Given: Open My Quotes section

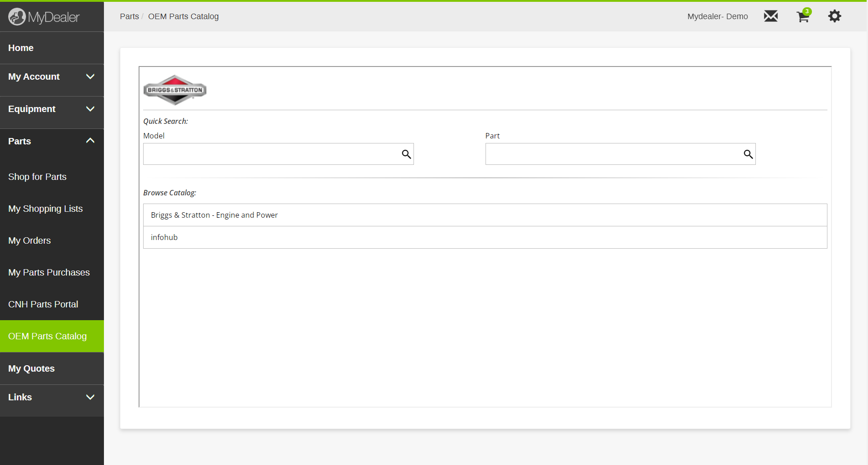Looking at the screenshot, I should tap(31, 368).
